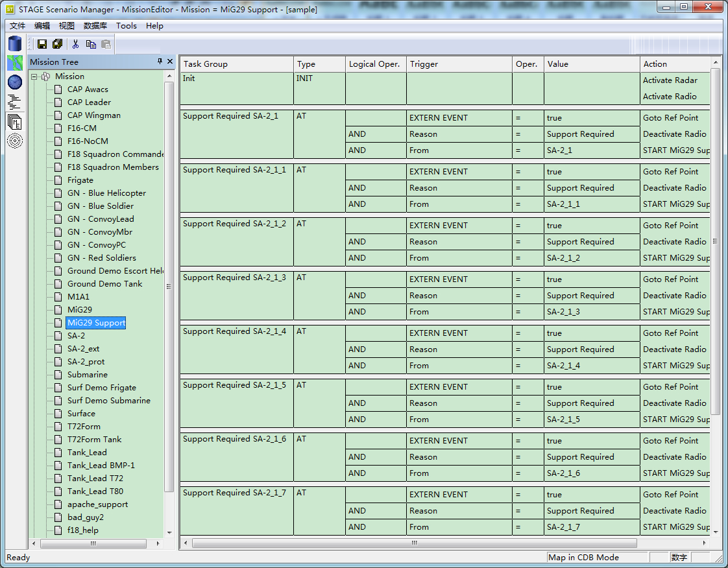Select GN - Blue Helicopter node
Screen dimensions: 728x568
coord(107,193)
